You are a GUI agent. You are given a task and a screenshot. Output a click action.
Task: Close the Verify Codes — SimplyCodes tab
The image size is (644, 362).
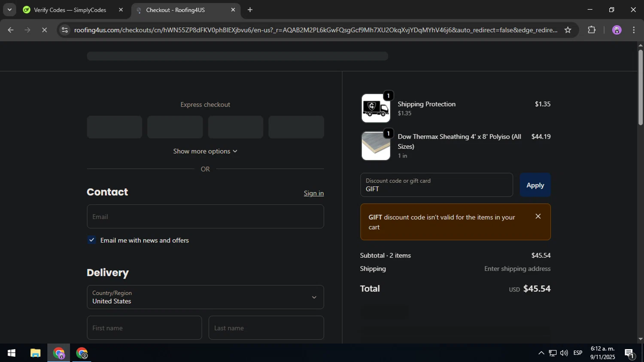121,9
